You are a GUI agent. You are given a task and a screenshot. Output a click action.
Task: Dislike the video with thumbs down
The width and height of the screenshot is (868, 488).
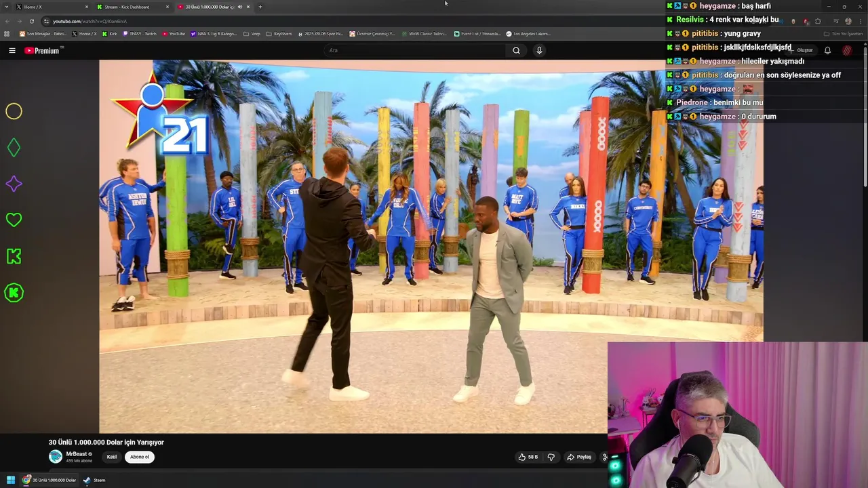(551, 457)
